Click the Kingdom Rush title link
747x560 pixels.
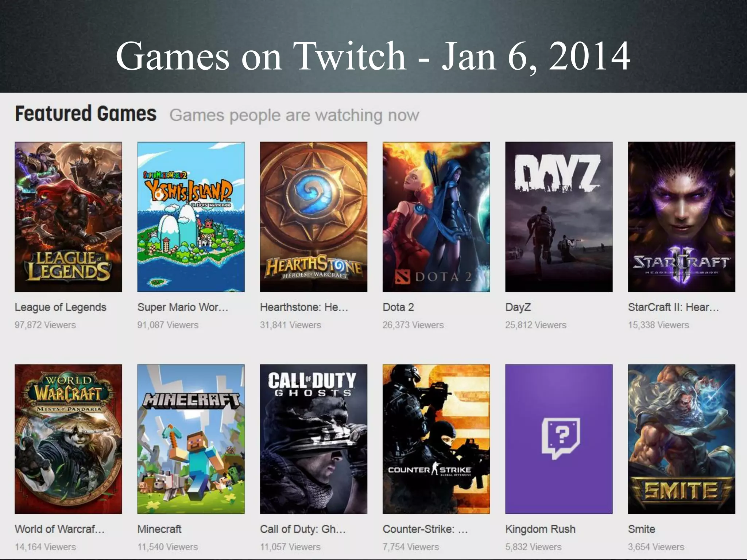(541, 529)
